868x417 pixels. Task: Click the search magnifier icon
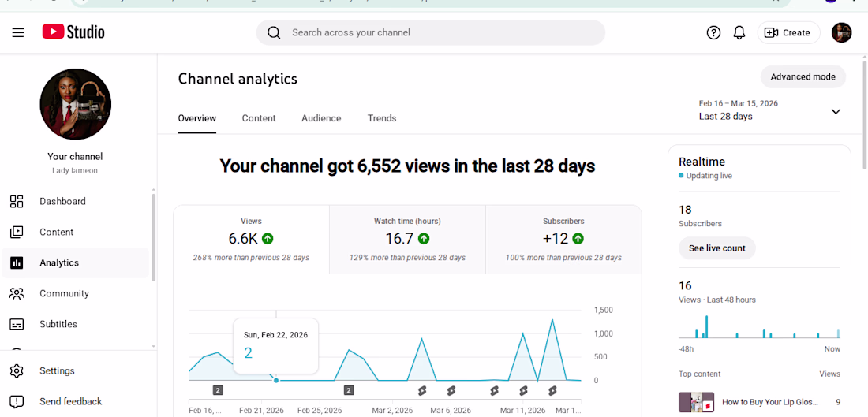(274, 32)
